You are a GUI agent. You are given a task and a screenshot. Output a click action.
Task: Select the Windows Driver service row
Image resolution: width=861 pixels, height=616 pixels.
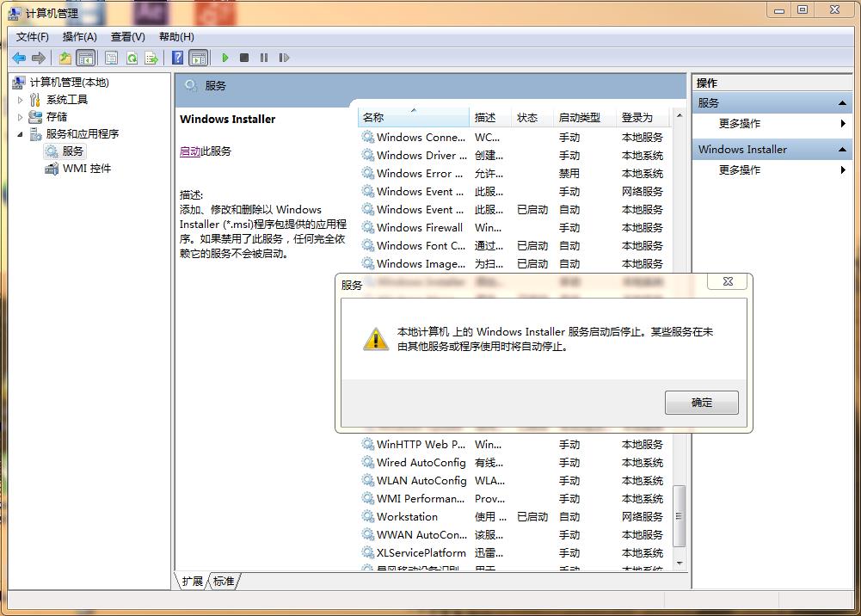pyautogui.click(x=514, y=156)
